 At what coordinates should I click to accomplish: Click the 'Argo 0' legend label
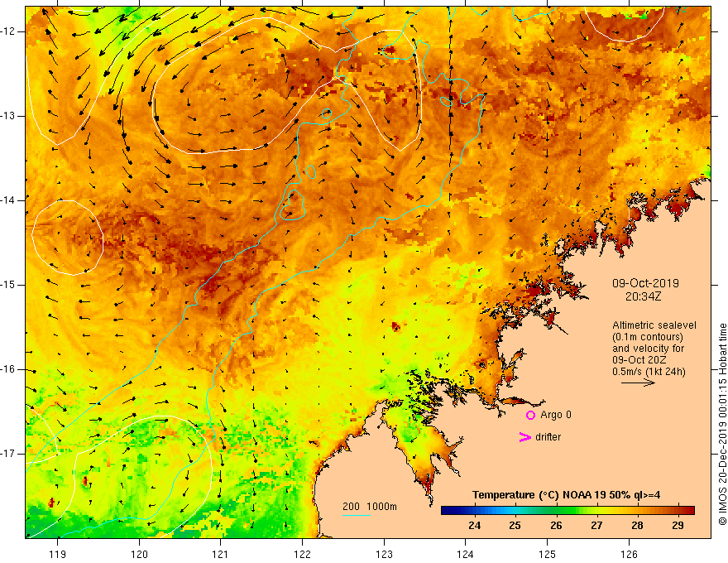pos(556,415)
